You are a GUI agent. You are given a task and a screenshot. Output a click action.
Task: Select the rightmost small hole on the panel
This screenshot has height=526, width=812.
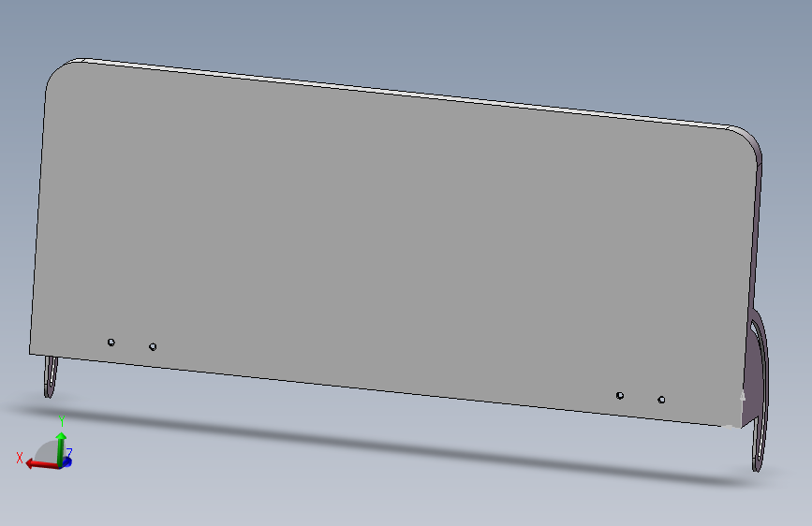click(661, 400)
